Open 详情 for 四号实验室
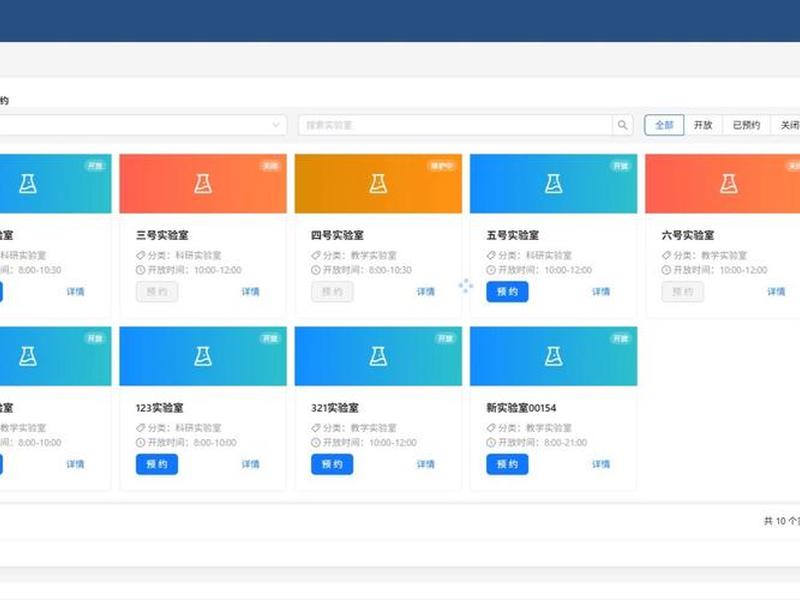 click(x=426, y=292)
